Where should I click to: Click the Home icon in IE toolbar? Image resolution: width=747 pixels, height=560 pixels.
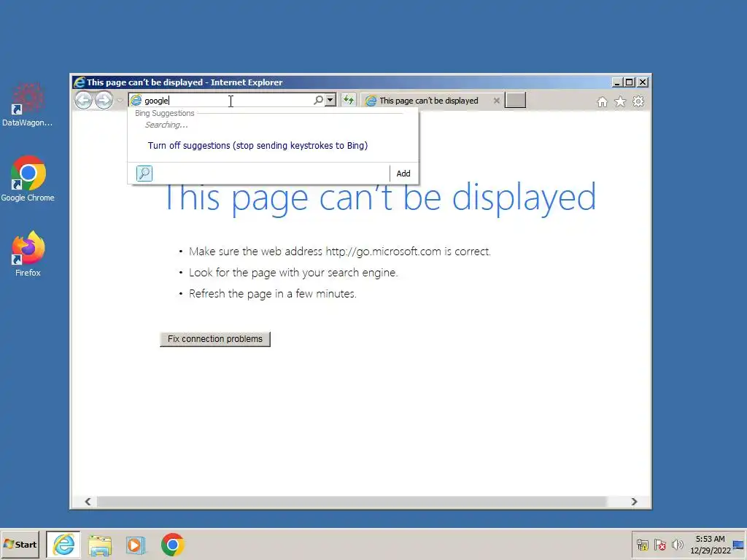(602, 101)
